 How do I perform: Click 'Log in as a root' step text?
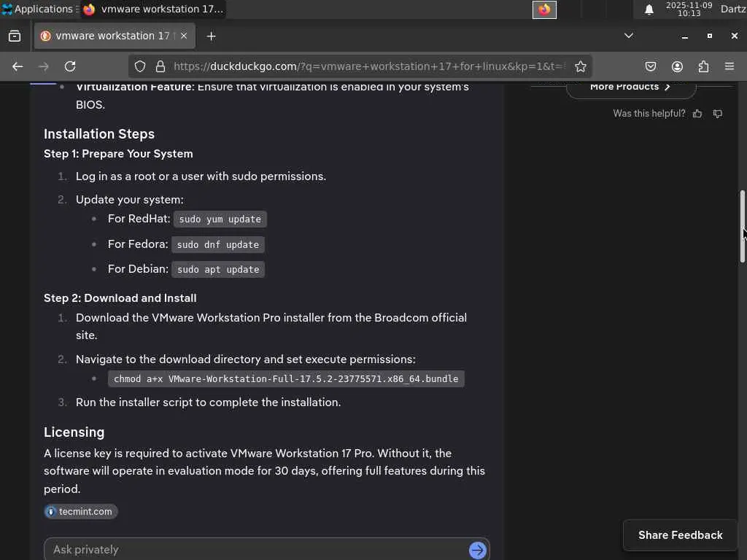(x=201, y=176)
